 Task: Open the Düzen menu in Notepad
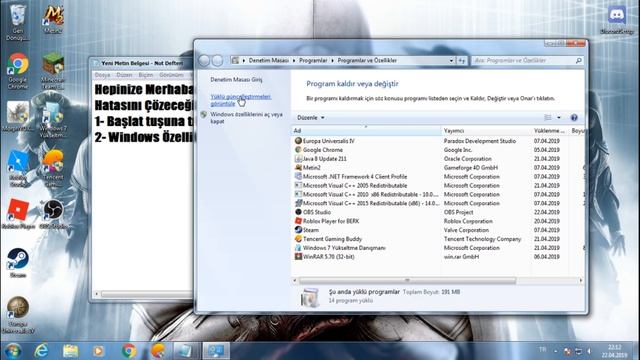tap(124, 75)
